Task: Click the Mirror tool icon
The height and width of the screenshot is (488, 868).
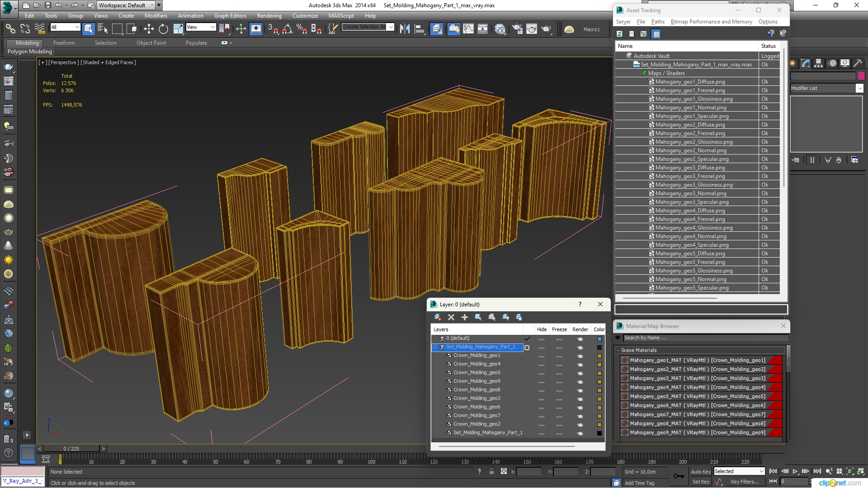Action: (405, 29)
